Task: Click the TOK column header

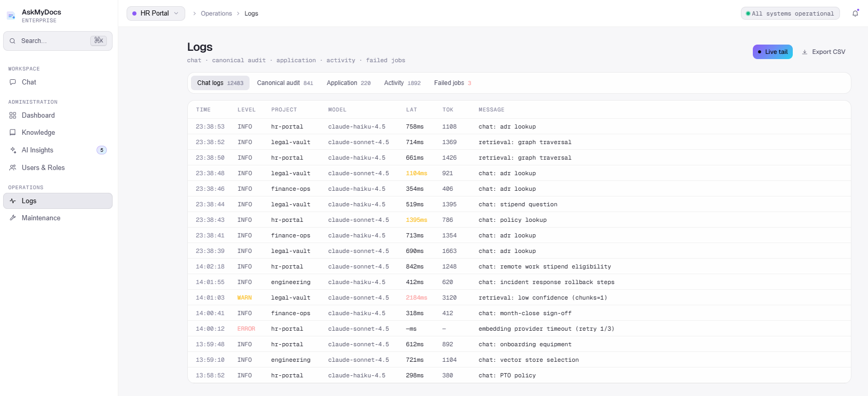Action: 448,110
